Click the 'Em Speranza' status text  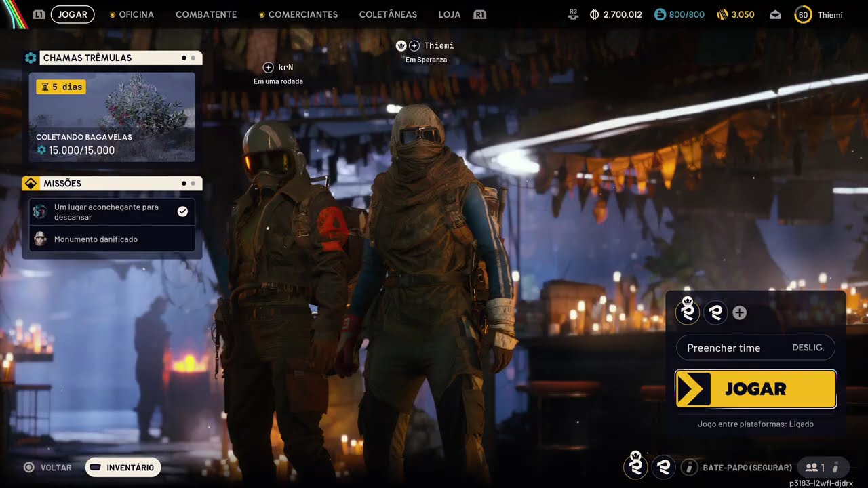coord(426,60)
